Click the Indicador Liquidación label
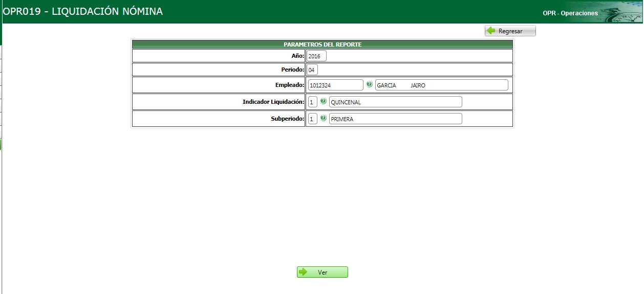 pyautogui.click(x=273, y=102)
